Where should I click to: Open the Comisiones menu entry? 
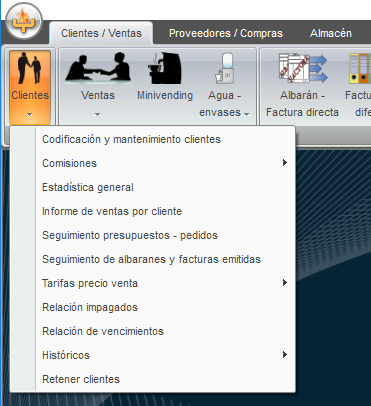(x=153, y=163)
